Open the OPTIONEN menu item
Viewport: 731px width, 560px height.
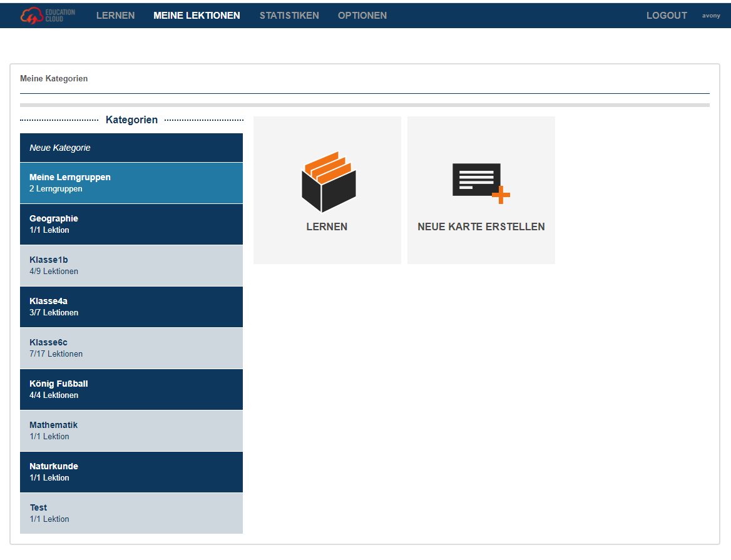362,16
